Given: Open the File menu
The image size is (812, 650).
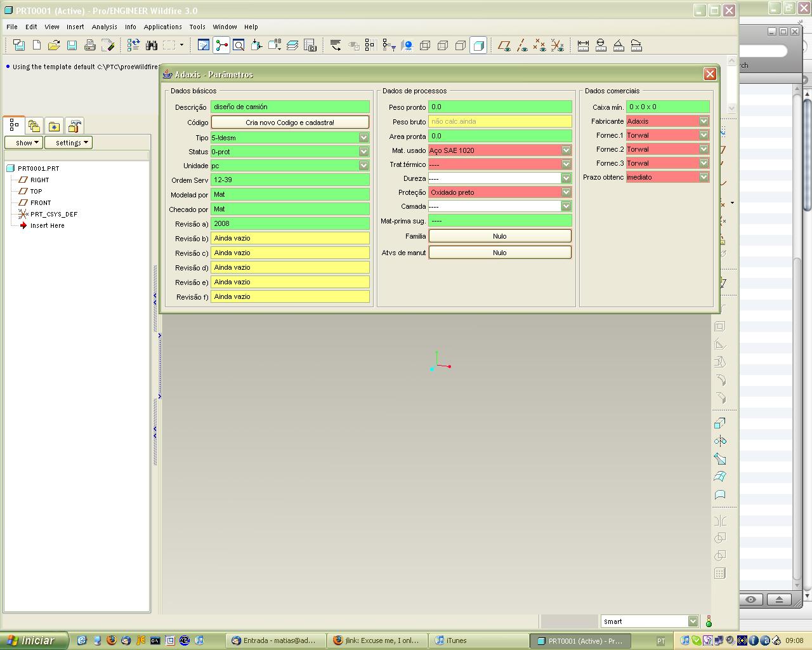Looking at the screenshot, I should [12, 27].
